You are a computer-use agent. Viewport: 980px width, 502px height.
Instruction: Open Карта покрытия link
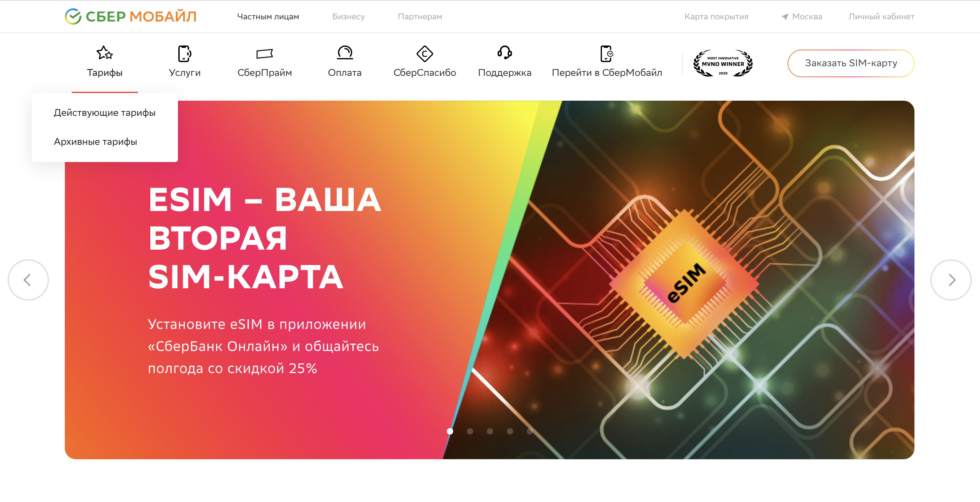[716, 17]
